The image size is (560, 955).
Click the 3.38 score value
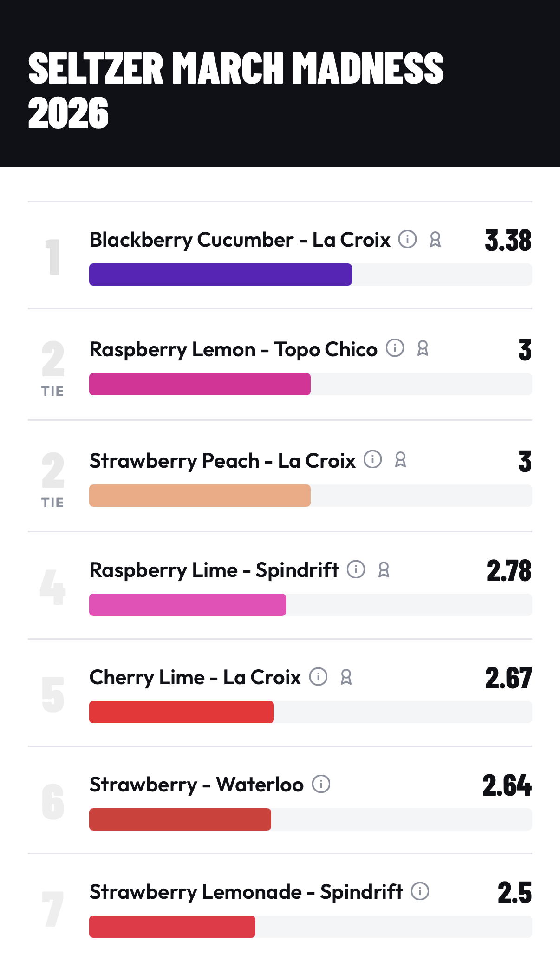(x=508, y=241)
